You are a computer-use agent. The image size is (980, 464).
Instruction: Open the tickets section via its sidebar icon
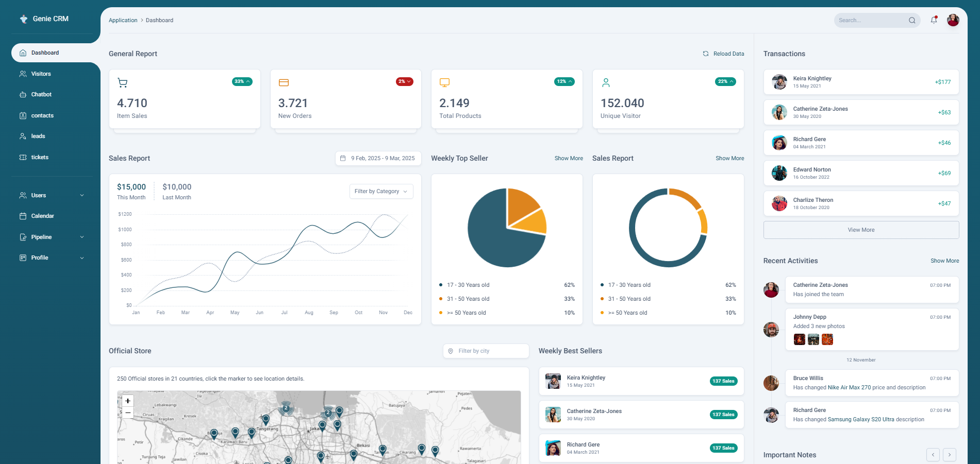point(23,157)
